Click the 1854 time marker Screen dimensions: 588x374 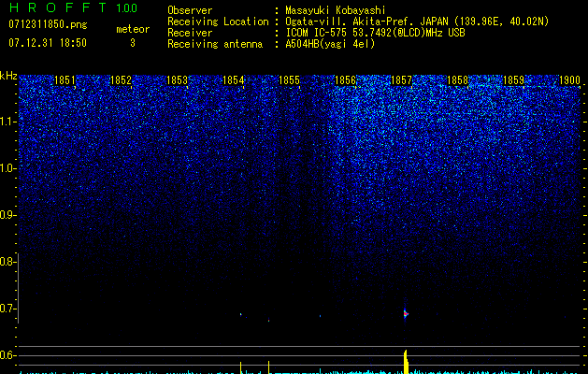pyautogui.click(x=234, y=80)
